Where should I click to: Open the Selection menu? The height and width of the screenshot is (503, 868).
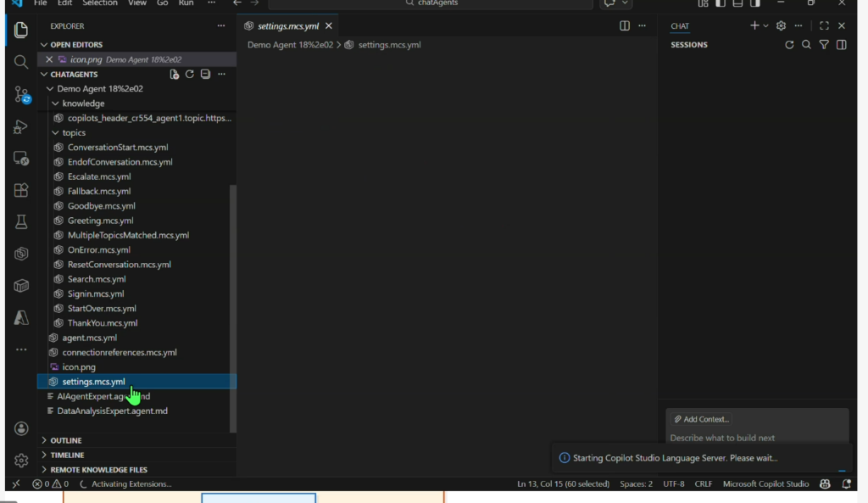[100, 3]
